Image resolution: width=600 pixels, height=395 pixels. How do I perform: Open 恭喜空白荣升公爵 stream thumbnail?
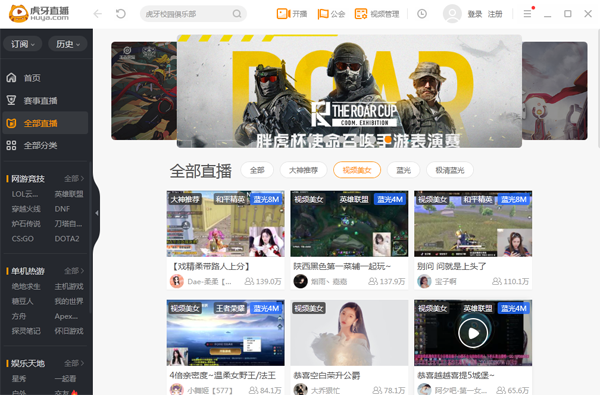click(x=349, y=333)
